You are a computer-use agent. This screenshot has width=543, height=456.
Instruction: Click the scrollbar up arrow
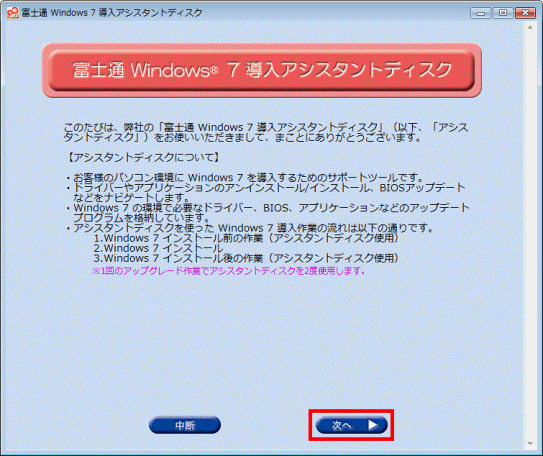530,27
